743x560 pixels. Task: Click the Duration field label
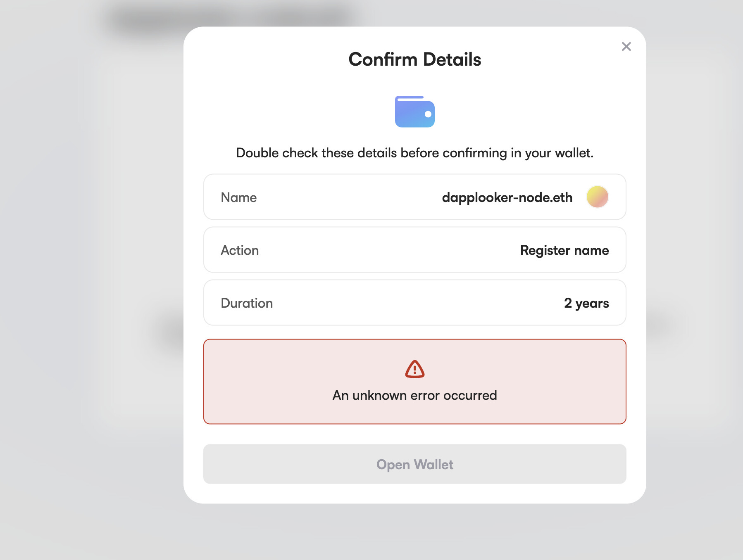(x=247, y=303)
